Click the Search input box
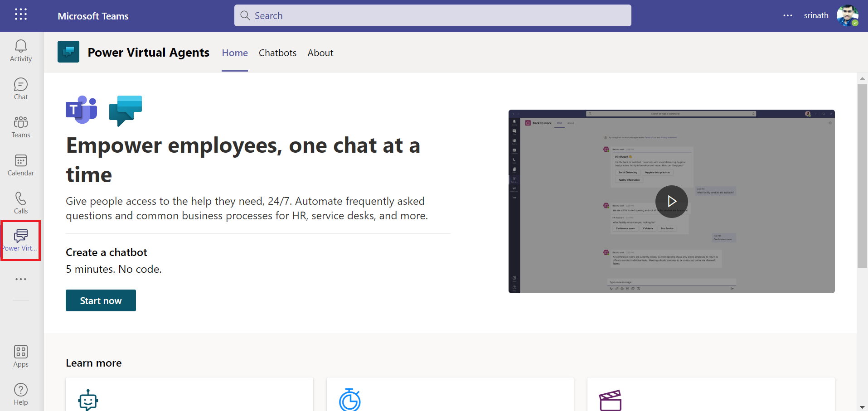 point(432,15)
